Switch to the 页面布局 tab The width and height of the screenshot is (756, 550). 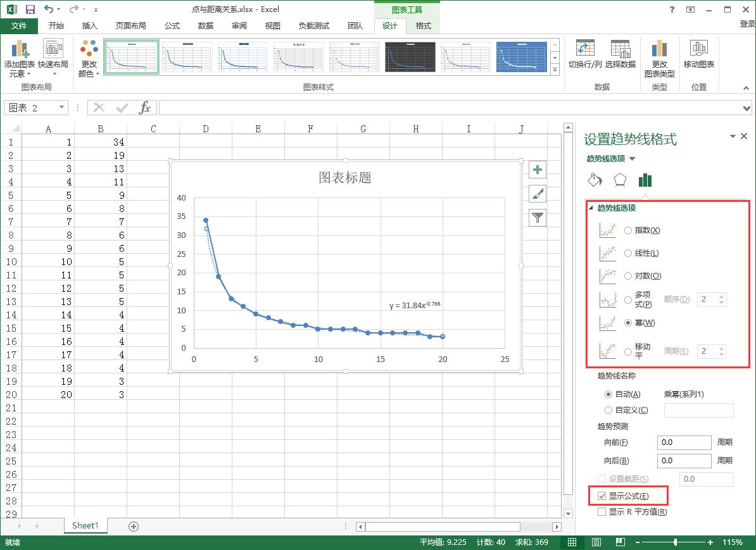[x=130, y=25]
